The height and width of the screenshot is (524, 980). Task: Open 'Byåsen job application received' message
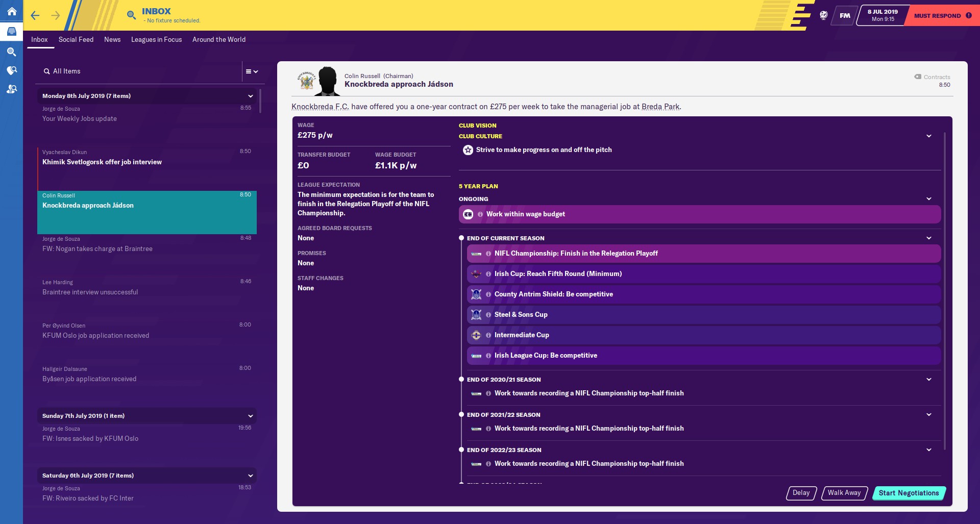click(x=147, y=386)
